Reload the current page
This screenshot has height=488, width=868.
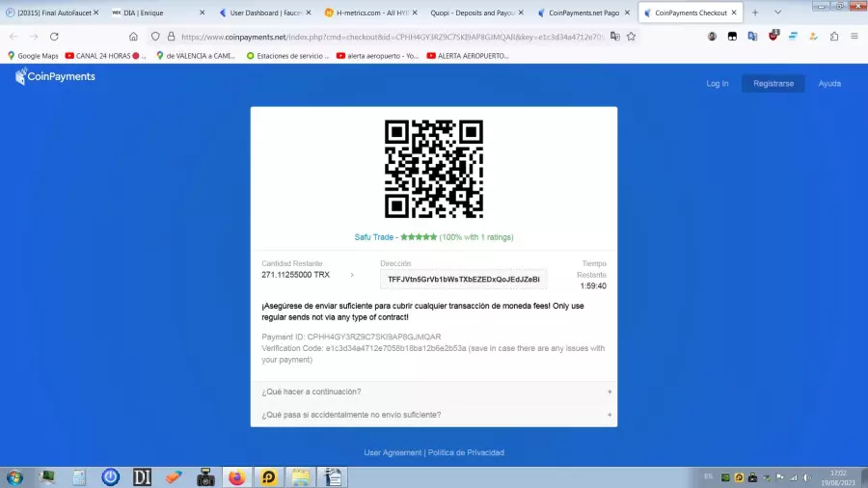pyautogui.click(x=54, y=37)
